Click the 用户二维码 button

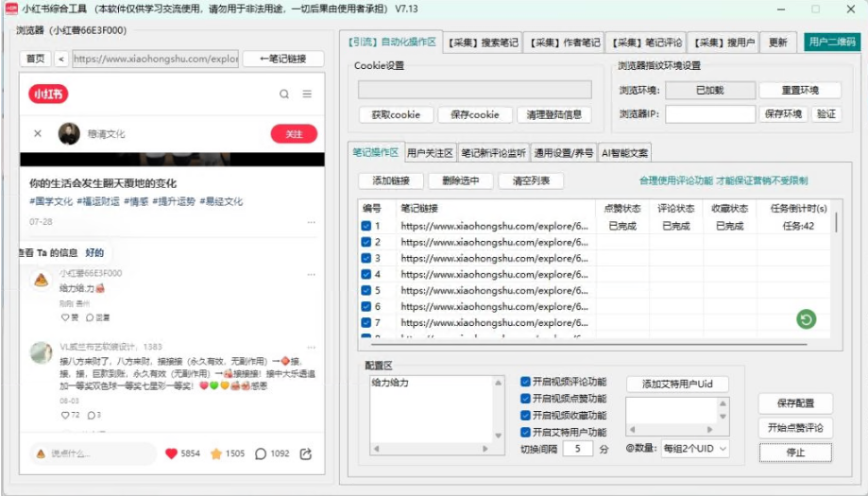coord(832,43)
